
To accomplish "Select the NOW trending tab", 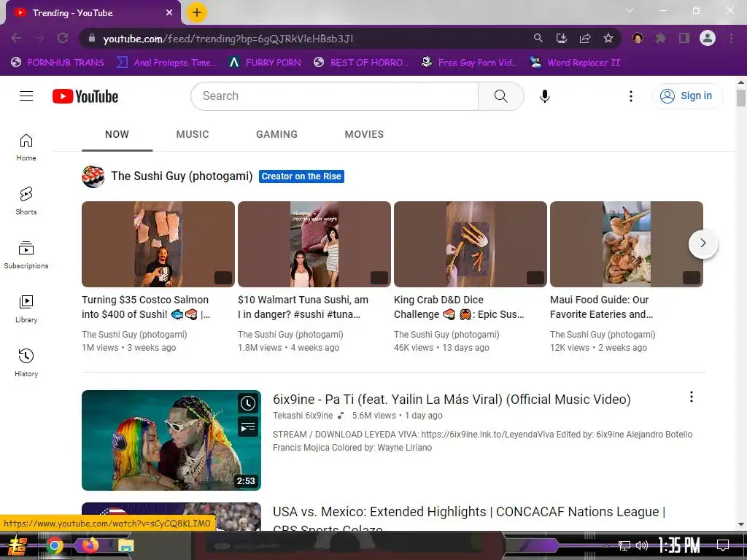I will pos(117,135).
